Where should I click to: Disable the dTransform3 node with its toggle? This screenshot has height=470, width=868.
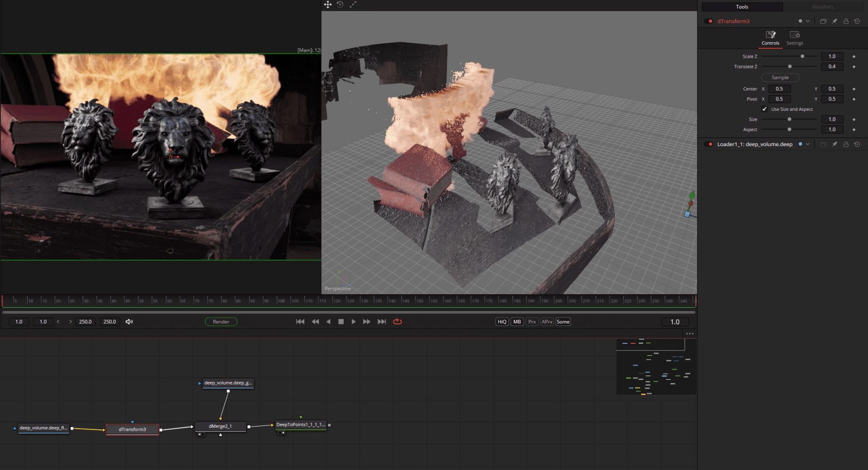pyautogui.click(x=708, y=21)
